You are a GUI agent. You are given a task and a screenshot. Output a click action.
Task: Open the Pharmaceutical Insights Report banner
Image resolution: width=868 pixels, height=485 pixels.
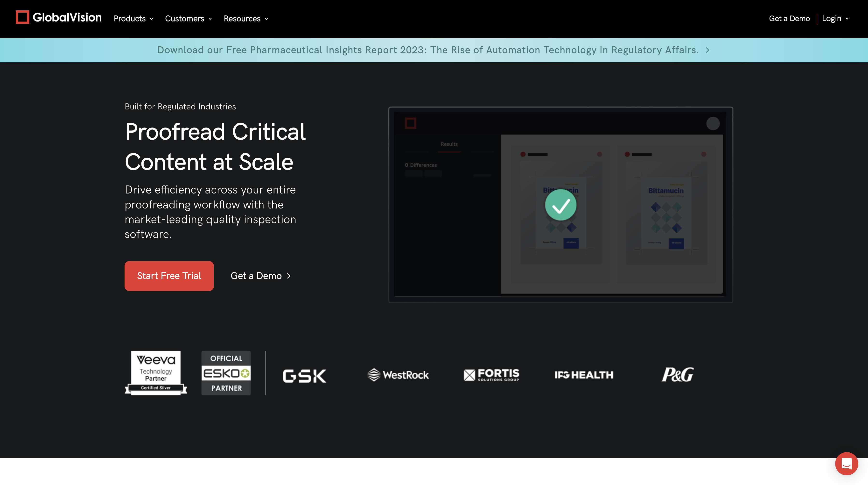click(x=433, y=50)
